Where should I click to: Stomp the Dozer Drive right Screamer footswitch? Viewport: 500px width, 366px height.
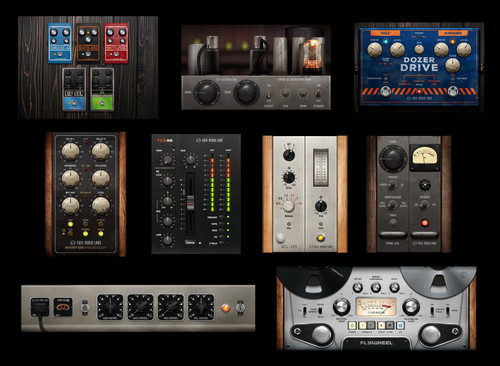[452, 91]
